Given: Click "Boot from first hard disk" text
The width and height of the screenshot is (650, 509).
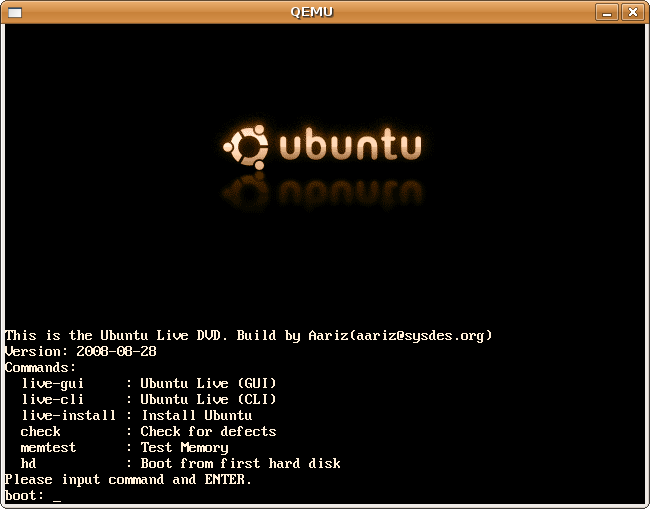Looking at the screenshot, I should pyautogui.click(x=240, y=463).
